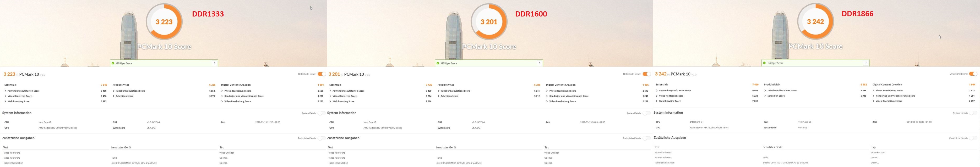Enable System Details in the 3 201 result

646,113
